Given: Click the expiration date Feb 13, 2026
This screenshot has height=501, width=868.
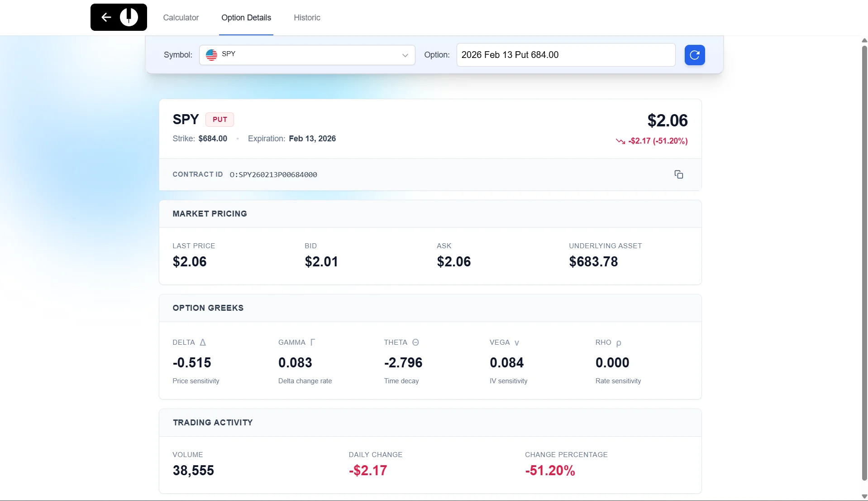Looking at the screenshot, I should click(312, 139).
